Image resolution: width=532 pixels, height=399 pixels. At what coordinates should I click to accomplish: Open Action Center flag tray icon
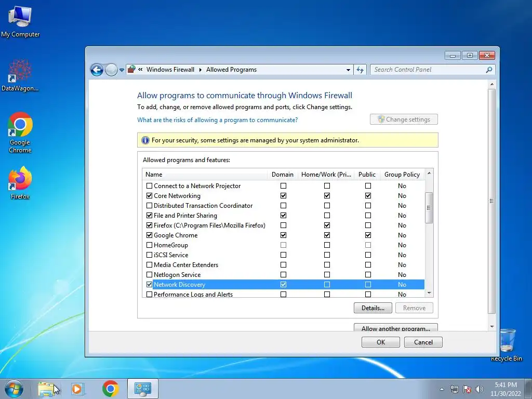[467, 389]
